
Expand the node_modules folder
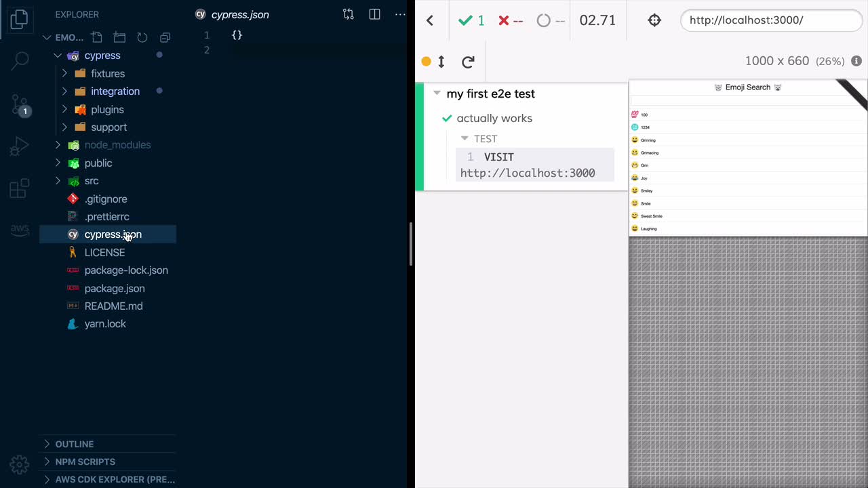117,145
